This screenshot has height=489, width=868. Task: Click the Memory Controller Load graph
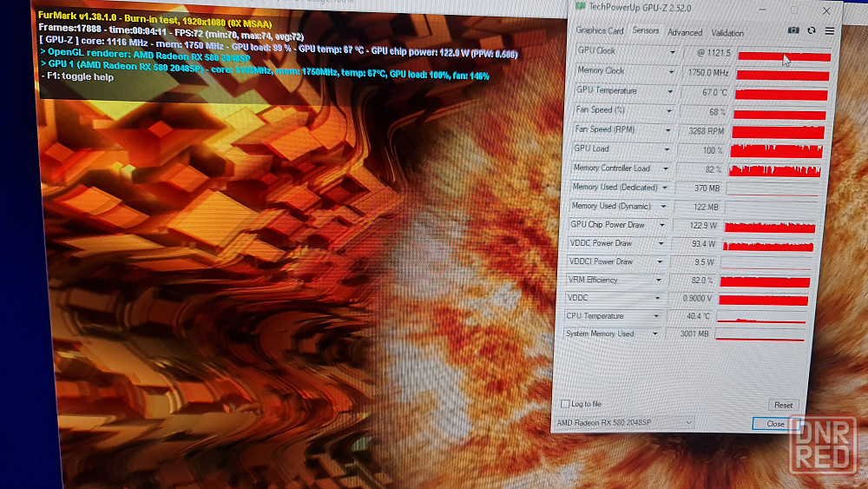[774, 170]
